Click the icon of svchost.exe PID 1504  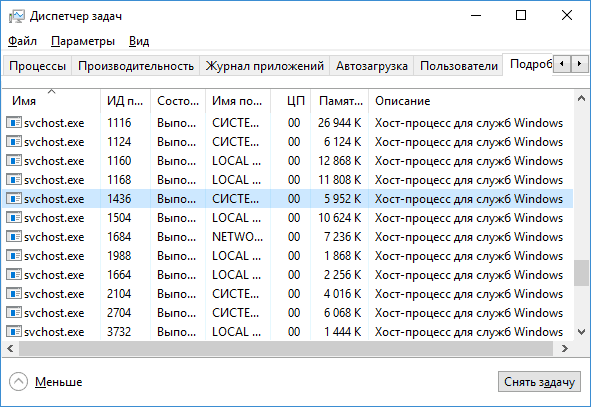click(14, 217)
